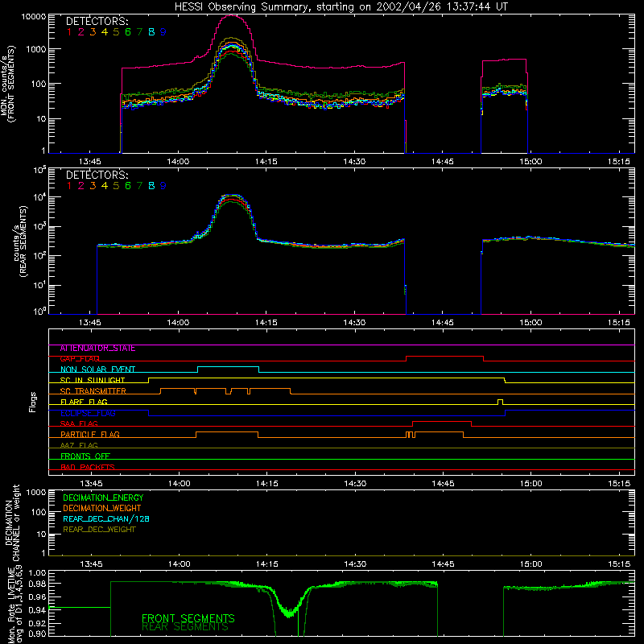Click the 1.00 tick label on the livetime axis
644x644 pixels.
(x=36, y=573)
